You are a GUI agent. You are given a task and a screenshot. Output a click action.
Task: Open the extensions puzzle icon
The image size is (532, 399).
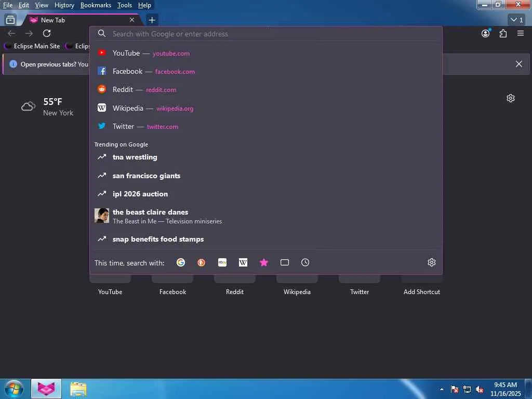click(x=503, y=33)
